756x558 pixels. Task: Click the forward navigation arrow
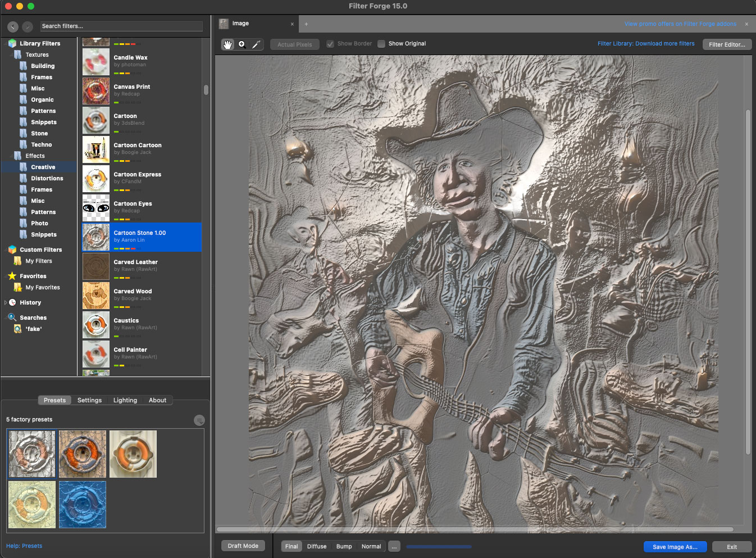point(27,26)
